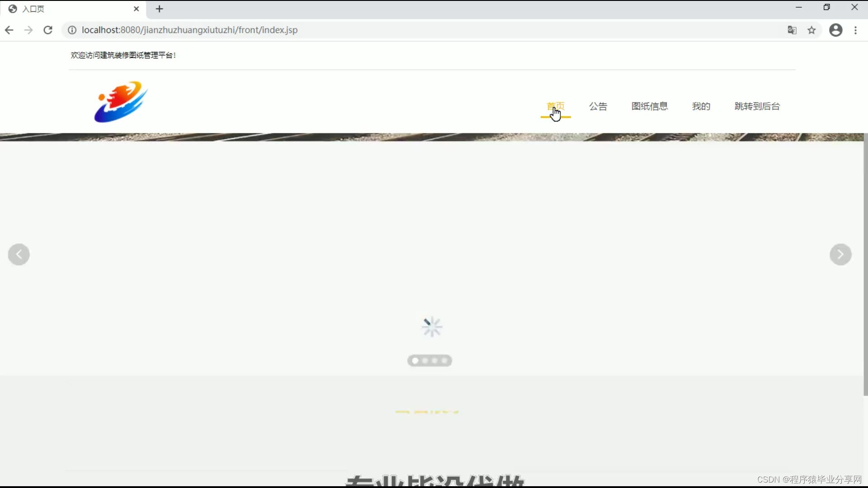Viewport: 868px width, 488px height.
Task: Open the site information icon in address bar
Action: coord(72,30)
